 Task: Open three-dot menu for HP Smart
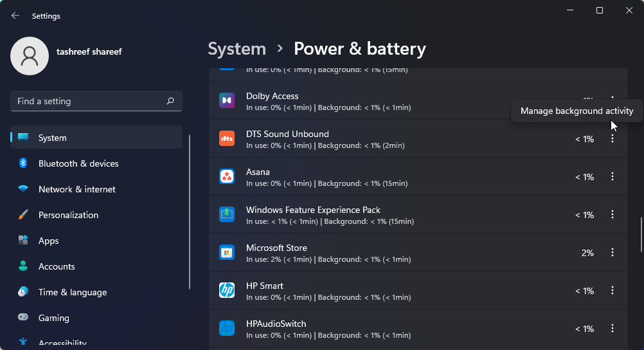[612, 291]
